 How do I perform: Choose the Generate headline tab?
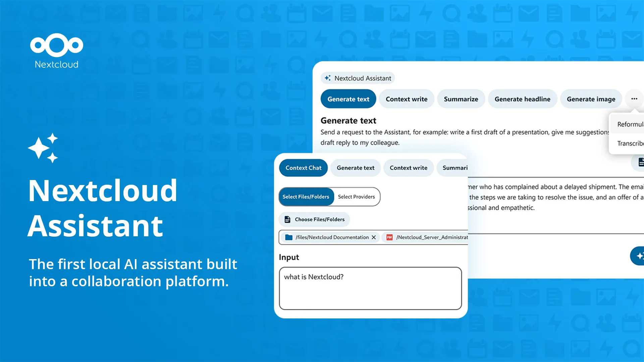click(522, 99)
